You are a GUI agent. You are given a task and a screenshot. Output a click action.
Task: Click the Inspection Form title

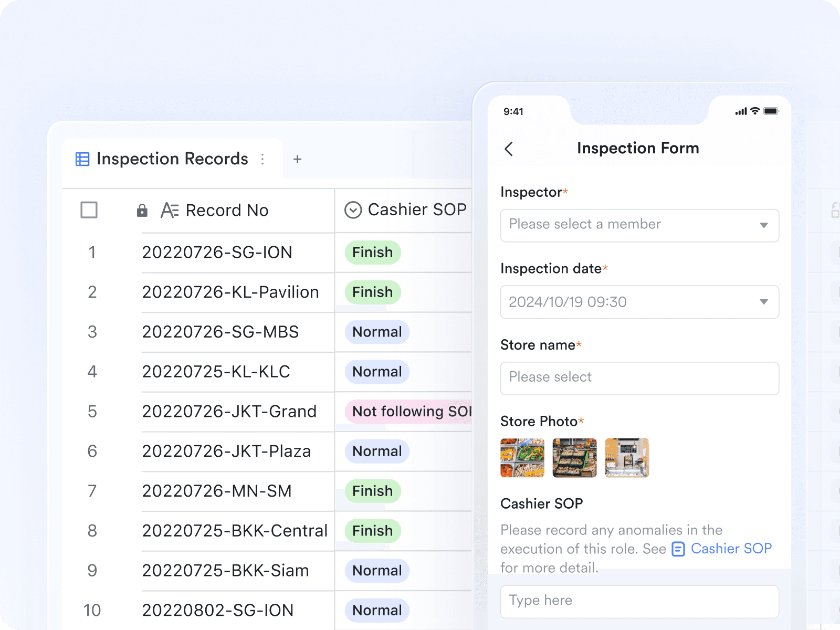tap(638, 149)
